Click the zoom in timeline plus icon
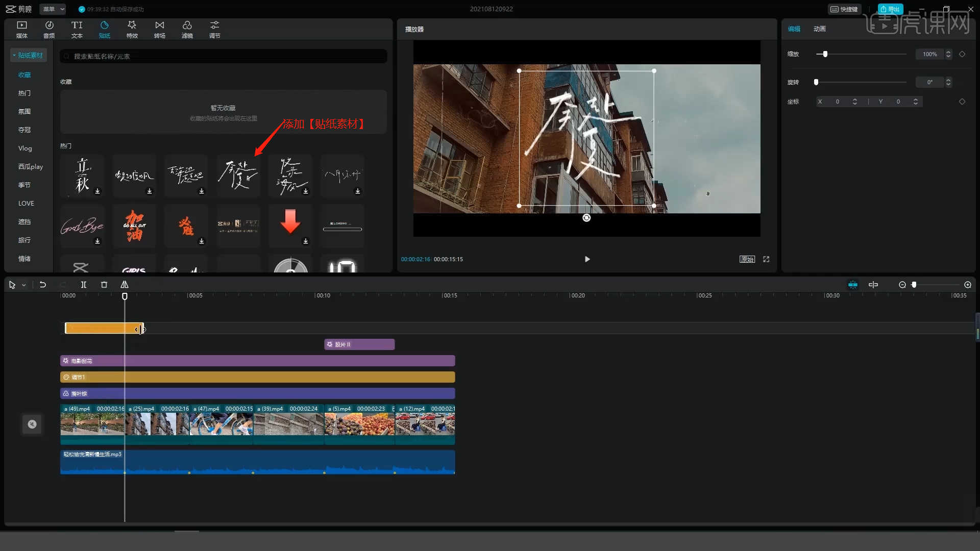 tap(968, 285)
